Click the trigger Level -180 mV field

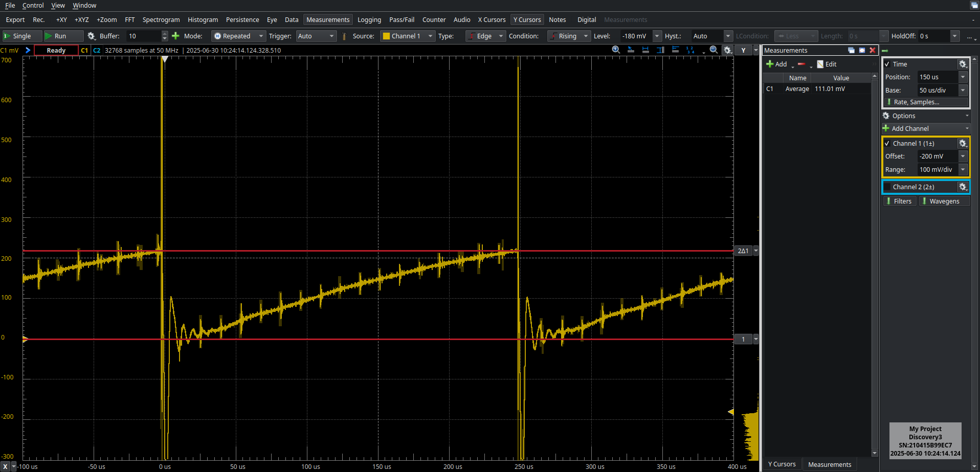(635, 36)
